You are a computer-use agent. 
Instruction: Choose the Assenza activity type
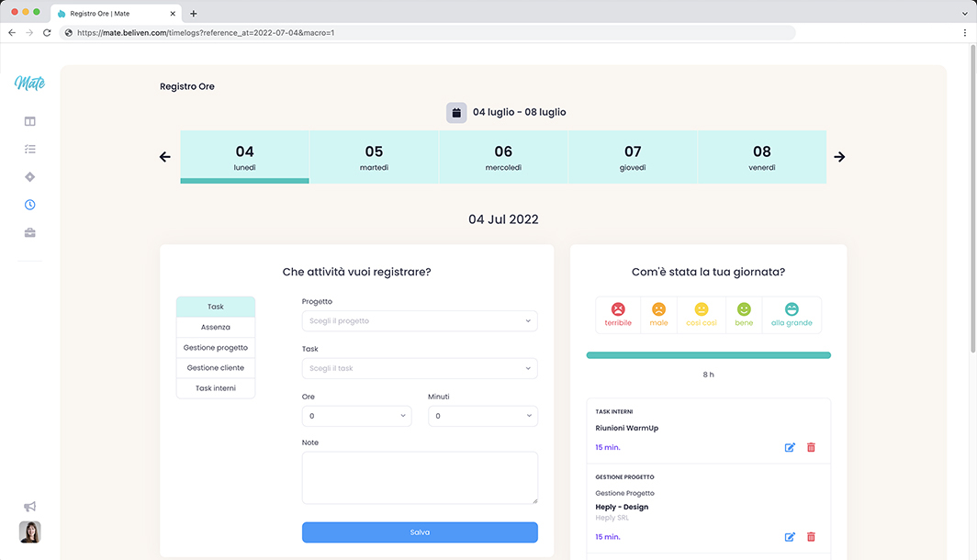click(216, 327)
